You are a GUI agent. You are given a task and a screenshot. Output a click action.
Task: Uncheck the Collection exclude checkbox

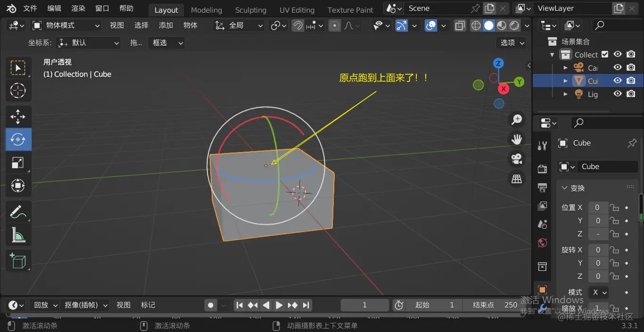point(605,55)
